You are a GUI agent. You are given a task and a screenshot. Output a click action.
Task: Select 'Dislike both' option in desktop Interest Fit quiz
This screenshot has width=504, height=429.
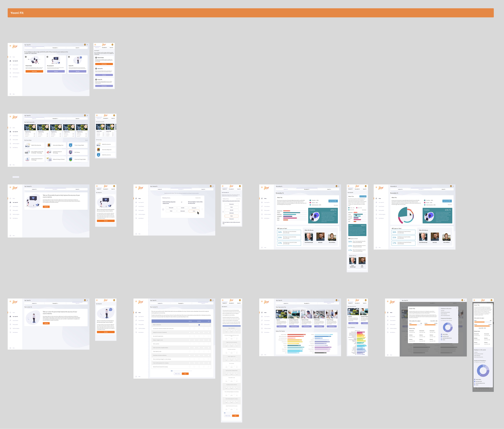(183, 211)
